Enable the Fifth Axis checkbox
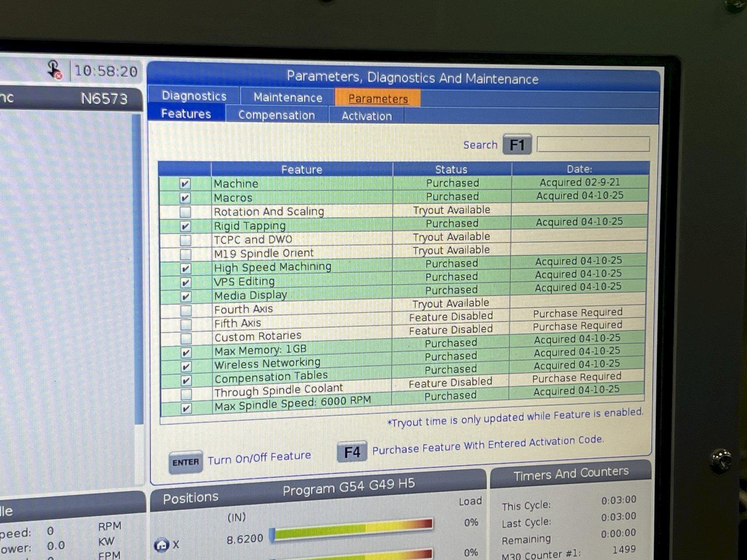The width and height of the screenshot is (747, 560). pos(186,324)
